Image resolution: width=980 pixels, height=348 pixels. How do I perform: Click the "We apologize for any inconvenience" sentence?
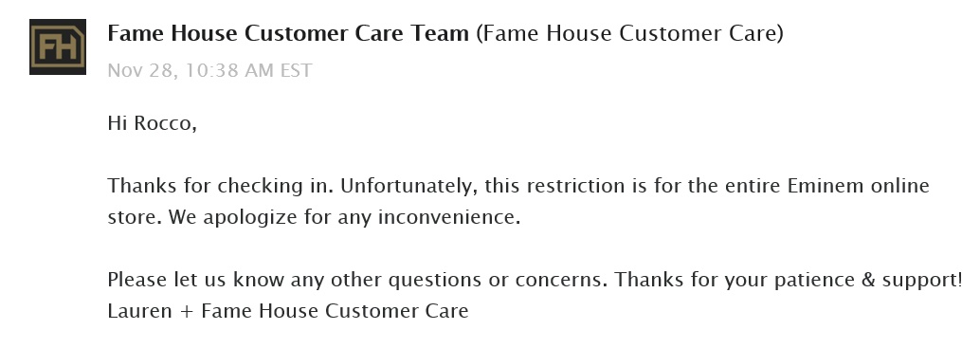coord(345,217)
